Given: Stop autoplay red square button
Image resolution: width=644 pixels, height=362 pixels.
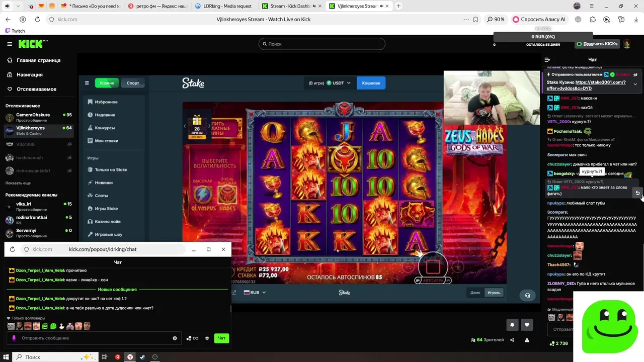Looking at the screenshot, I should point(433,266).
